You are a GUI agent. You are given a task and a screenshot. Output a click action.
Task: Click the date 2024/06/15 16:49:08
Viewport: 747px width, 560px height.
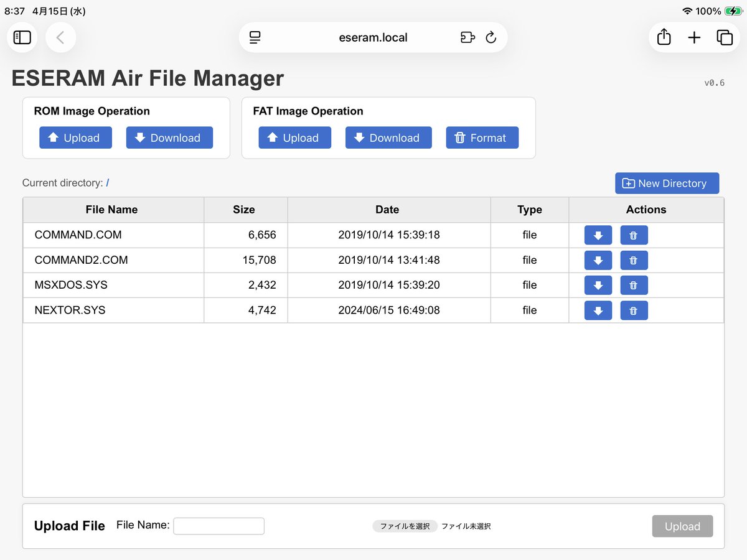389,310
